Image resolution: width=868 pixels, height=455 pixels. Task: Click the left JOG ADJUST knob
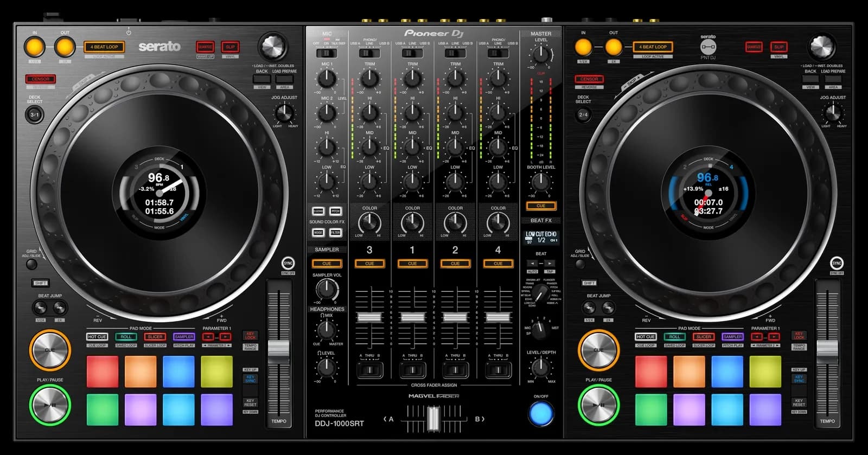[284, 113]
